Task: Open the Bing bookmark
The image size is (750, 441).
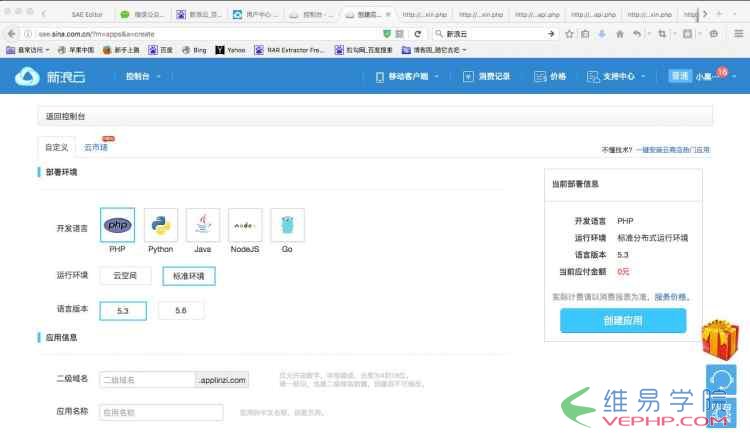Action: 194,50
